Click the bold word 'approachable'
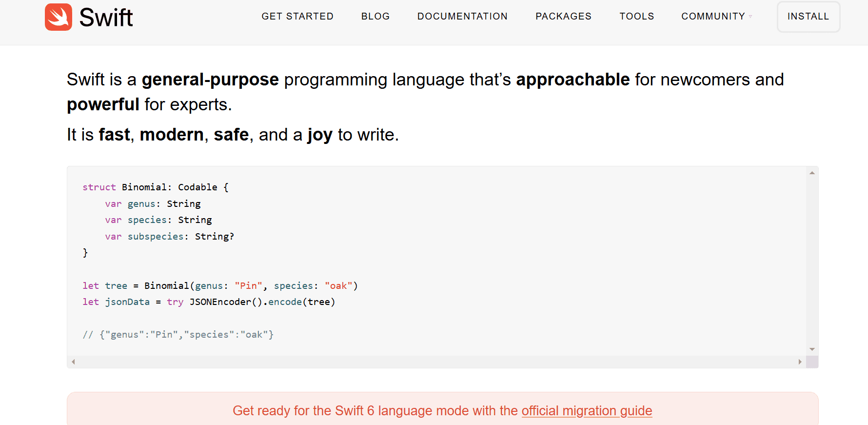Image resolution: width=868 pixels, height=425 pixels. (x=573, y=80)
